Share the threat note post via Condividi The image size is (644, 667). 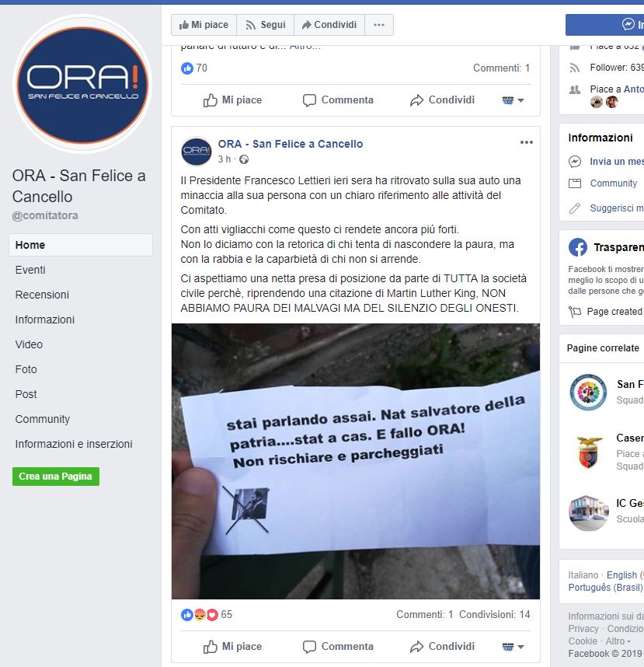442,647
